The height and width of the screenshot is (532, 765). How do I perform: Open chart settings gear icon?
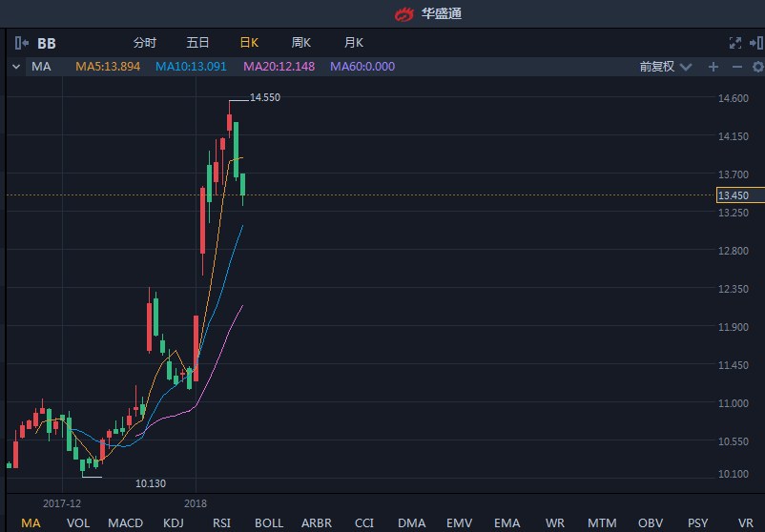tap(758, 67)
